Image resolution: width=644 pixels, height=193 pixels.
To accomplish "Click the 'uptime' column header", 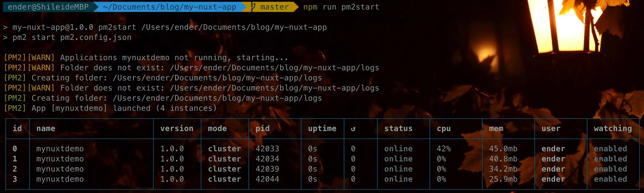I will tap(322, 128).
